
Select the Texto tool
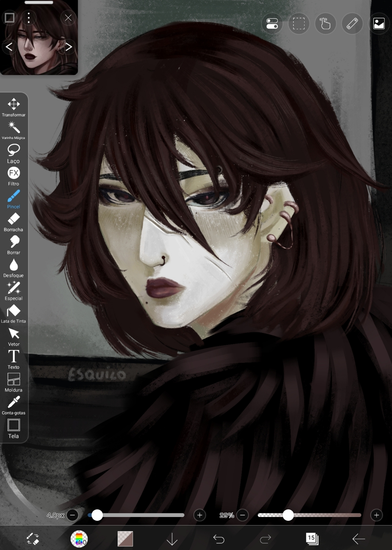(13, 359)
